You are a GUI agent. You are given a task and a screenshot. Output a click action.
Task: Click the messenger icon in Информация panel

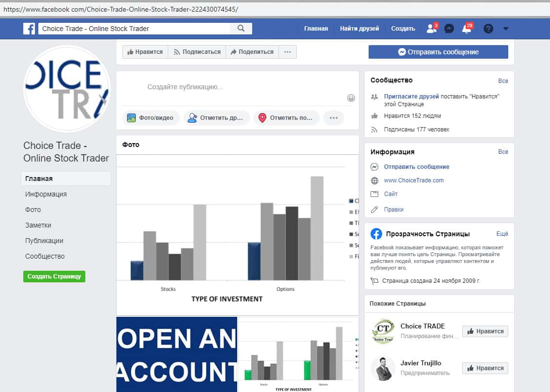point(374,167)
